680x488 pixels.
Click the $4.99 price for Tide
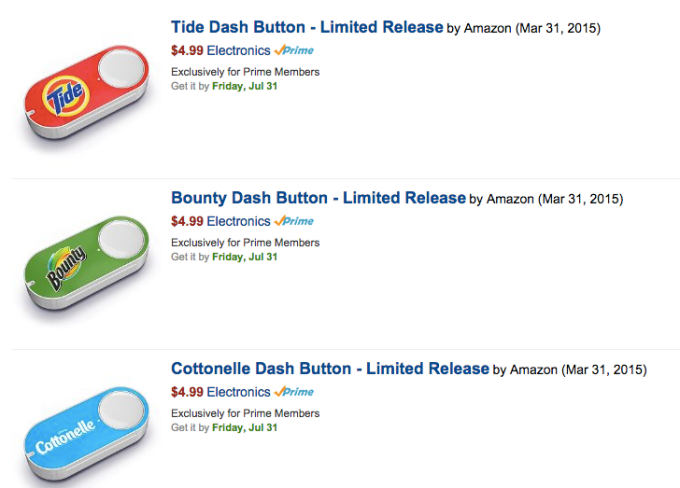[x=187, y=50]
